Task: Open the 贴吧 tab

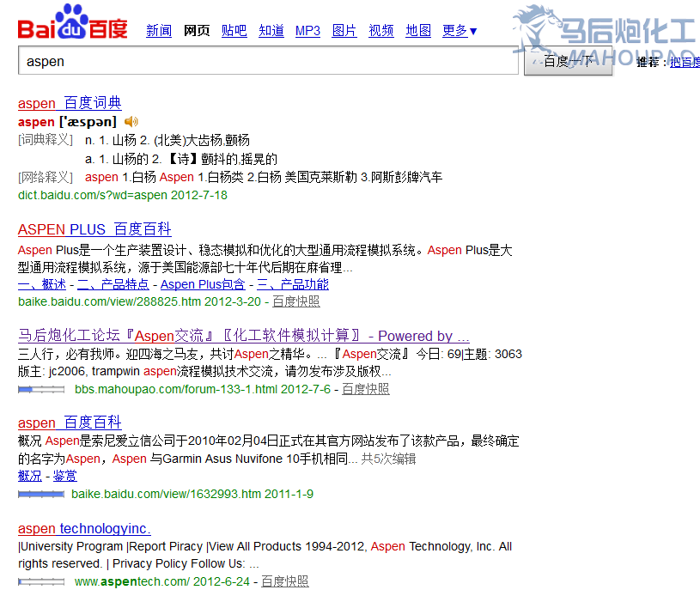Action: pyautogui.click(x=234, y=31)
